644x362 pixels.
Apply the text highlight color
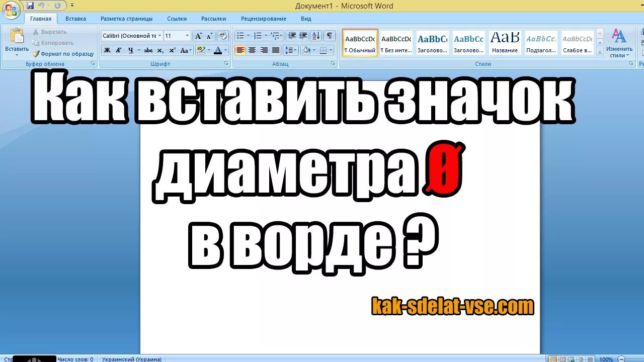[200, 50]
